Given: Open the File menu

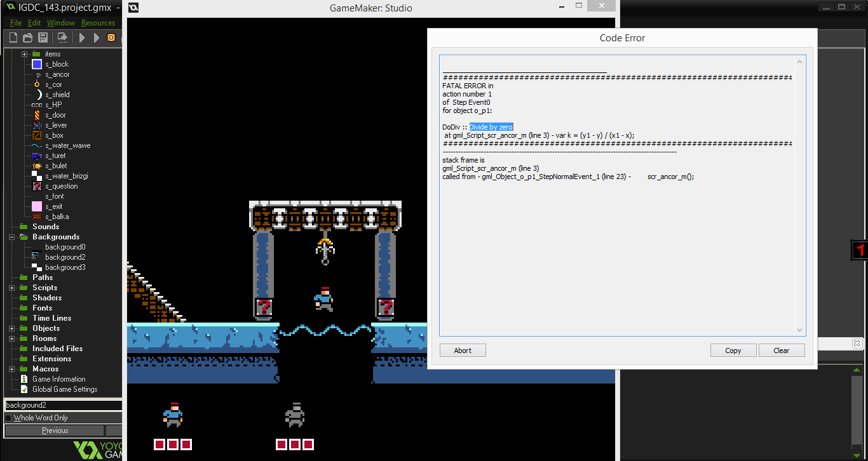Looking at the screenshot, I should [16, 23].
